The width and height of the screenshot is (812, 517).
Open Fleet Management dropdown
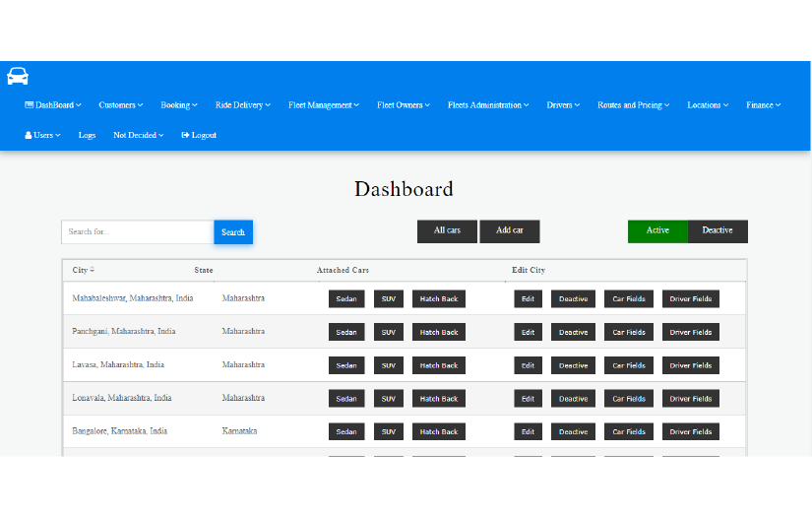(324, 105)
